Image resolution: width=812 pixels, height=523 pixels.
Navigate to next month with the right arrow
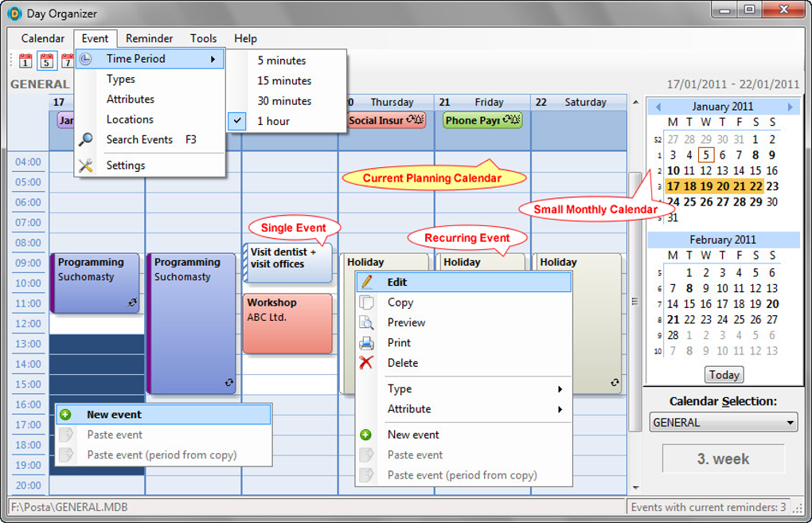(789, 106)
